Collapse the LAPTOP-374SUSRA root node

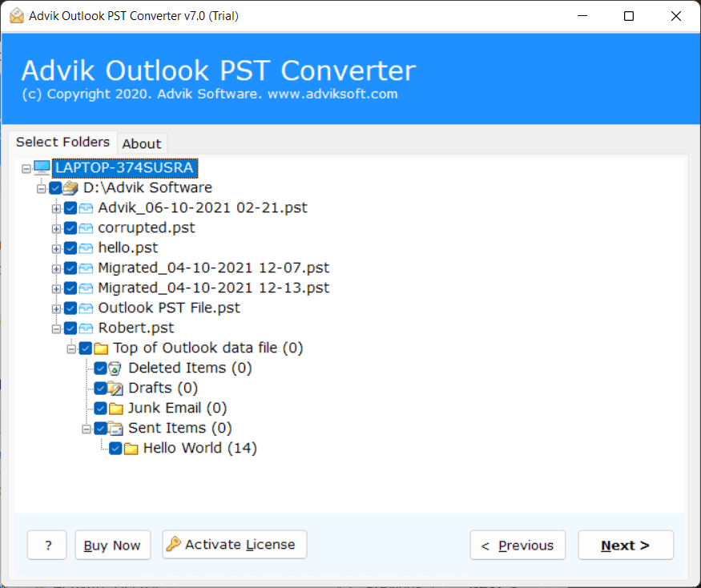coord(26,168)
